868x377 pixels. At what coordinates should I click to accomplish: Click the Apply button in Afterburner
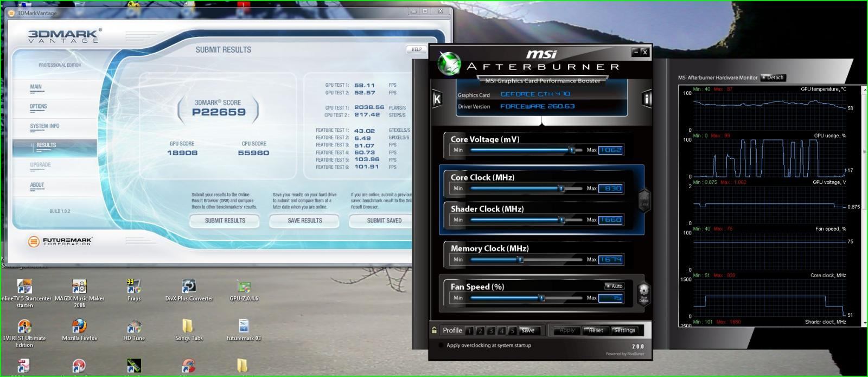(566, 330)
